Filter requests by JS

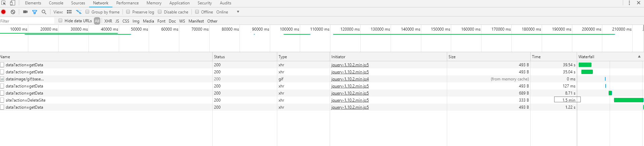click(x=117, y=21)
